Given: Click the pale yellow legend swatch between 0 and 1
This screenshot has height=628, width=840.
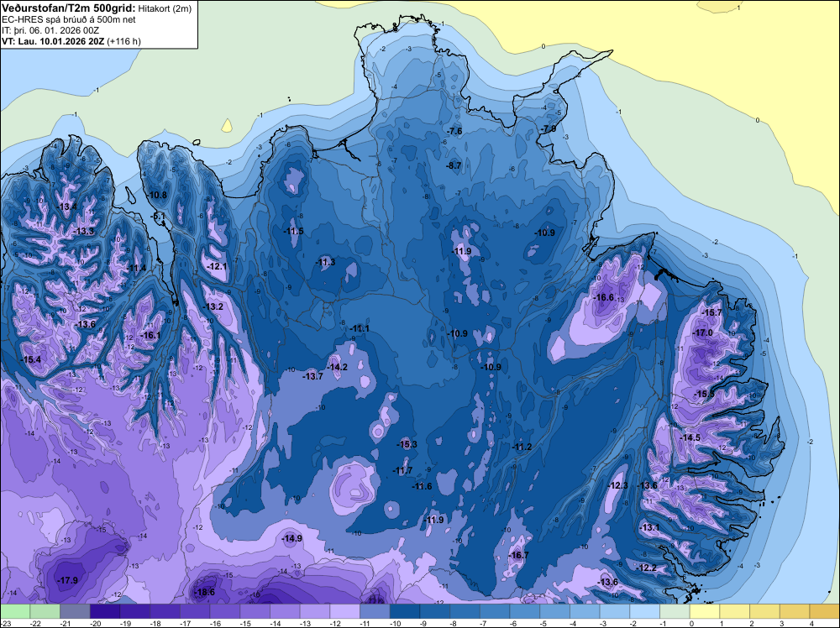Looking at the screenshot, I should tap(705, 611).
